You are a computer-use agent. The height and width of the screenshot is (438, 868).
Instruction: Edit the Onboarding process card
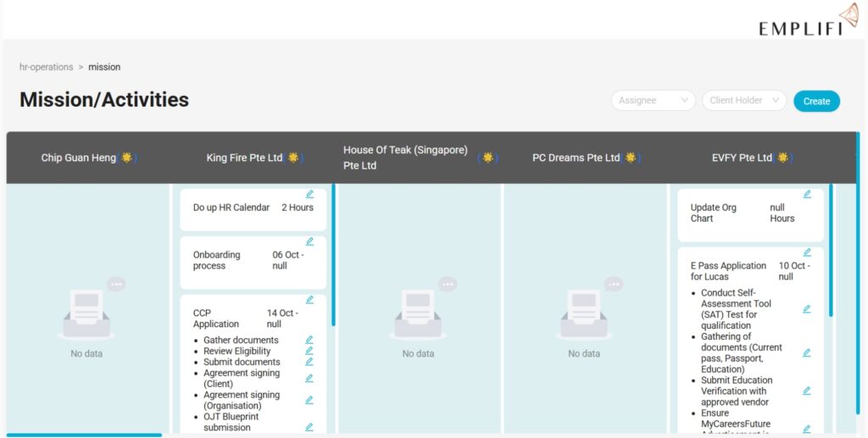[x=309, y=241]
